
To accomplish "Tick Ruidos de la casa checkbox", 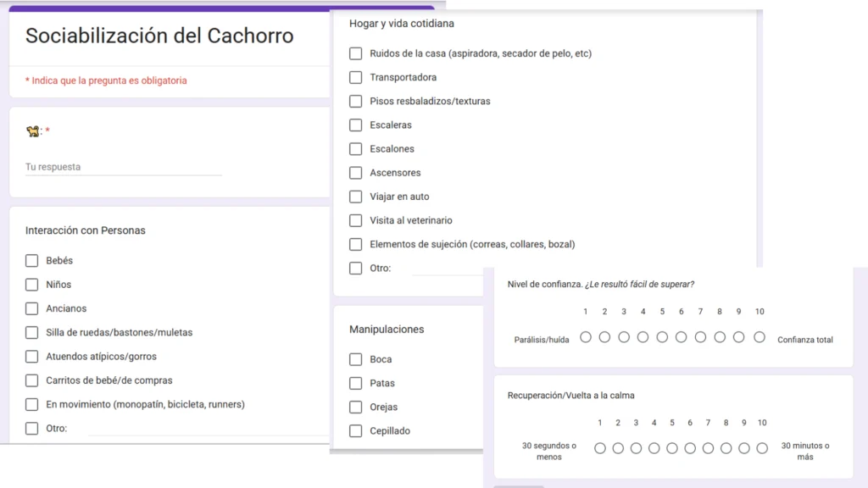I will point(356,53).
